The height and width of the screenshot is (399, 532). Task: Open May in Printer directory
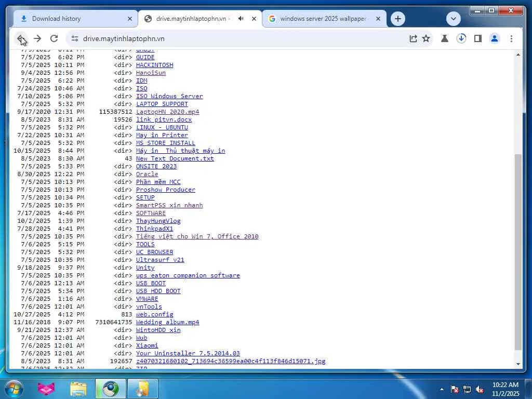pos(162,136)
